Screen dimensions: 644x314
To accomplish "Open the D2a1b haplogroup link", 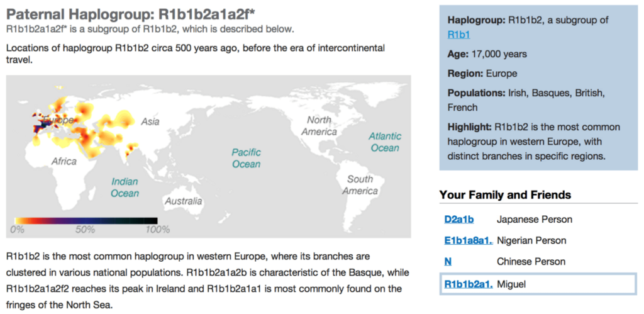I will (x=458, y=220).
